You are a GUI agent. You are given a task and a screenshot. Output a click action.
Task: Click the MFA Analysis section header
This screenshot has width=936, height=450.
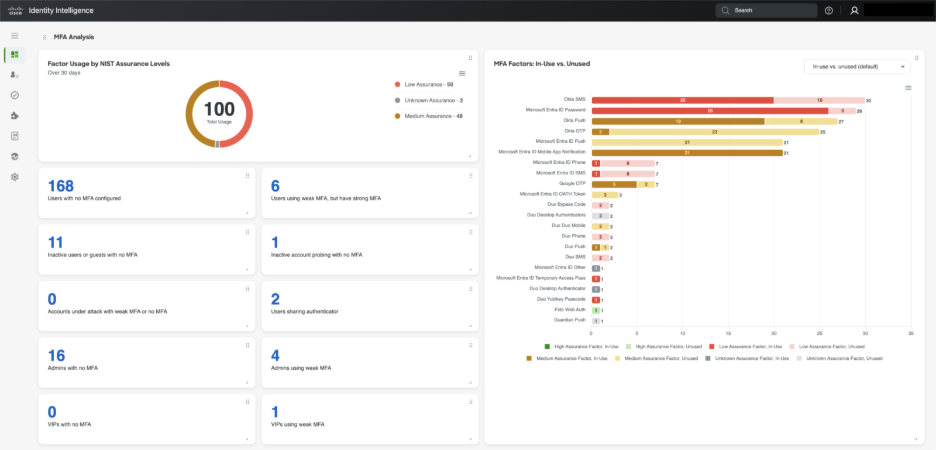tap(73, 36)
